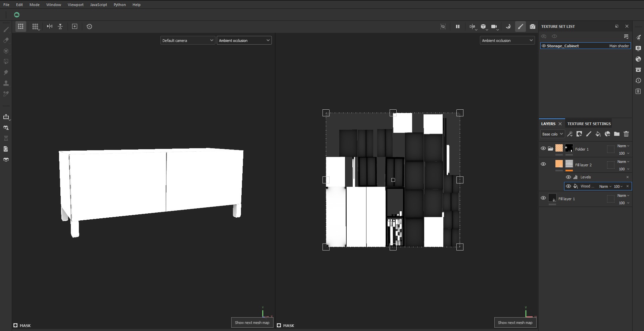The width and height of the screenshot is (644, 331).
Task: Select the Material picker eyedropper
Action: [6, 94]
